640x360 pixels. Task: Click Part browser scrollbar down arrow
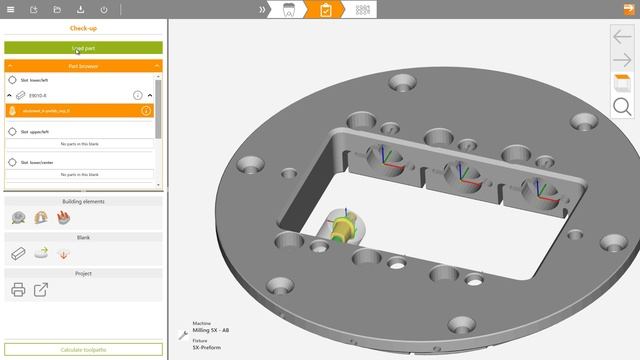point(158,185)
